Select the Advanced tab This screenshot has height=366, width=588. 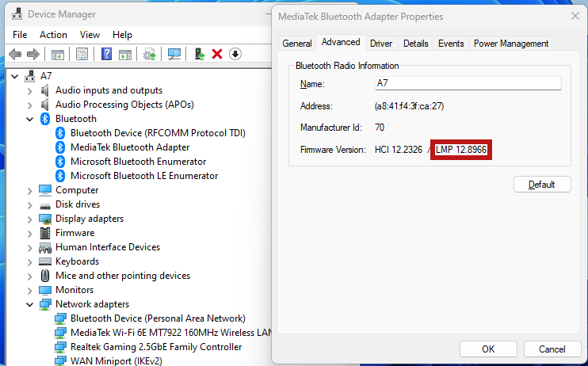341,42
